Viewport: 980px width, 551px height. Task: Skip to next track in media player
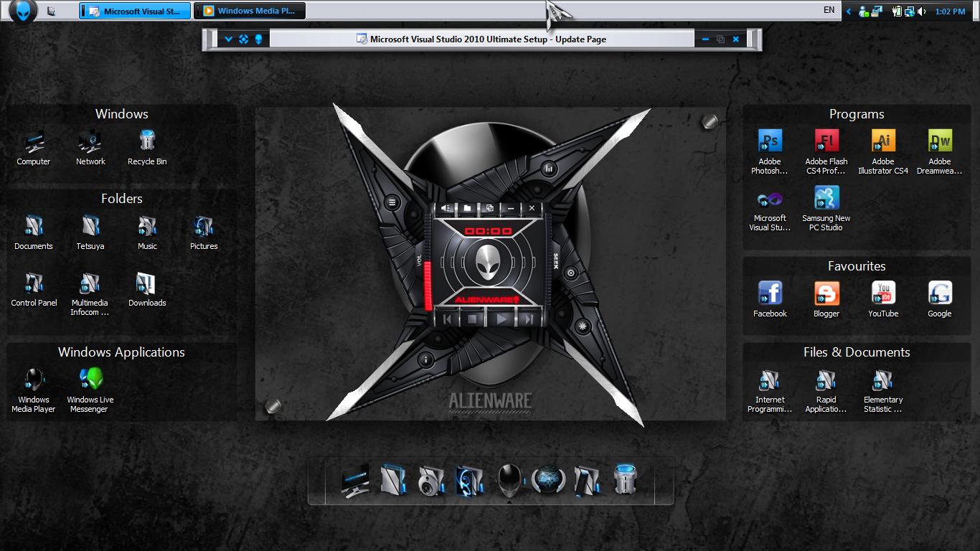(529, 319)
